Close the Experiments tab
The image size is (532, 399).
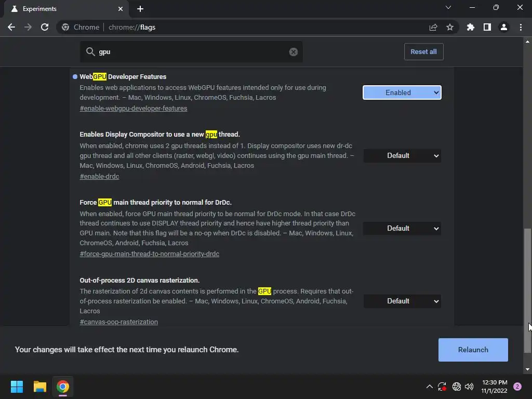(121, 9)
